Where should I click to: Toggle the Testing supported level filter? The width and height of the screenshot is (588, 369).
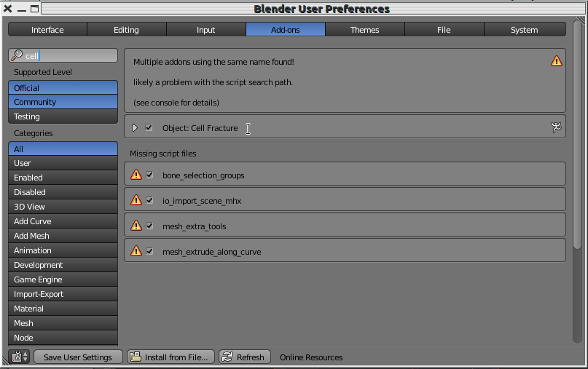click(63, 116)
